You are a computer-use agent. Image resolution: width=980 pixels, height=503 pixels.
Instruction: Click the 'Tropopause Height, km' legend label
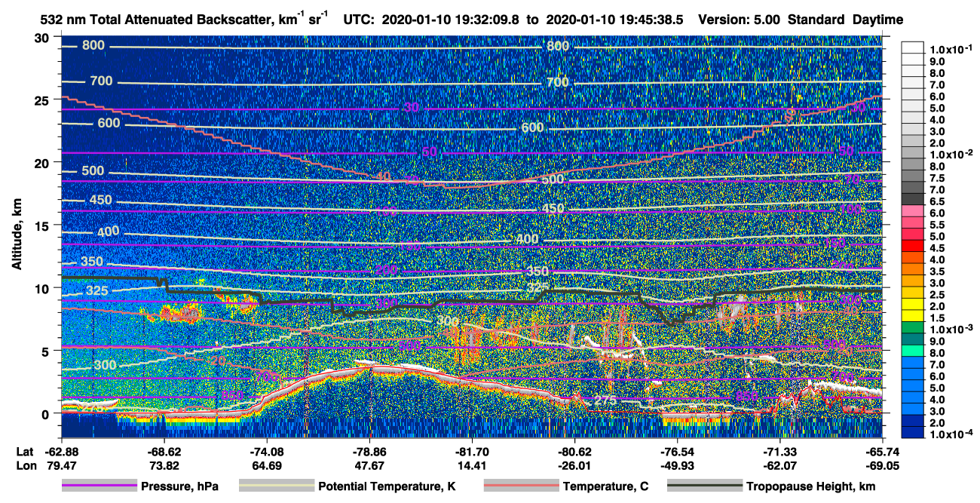coord(810,486)
